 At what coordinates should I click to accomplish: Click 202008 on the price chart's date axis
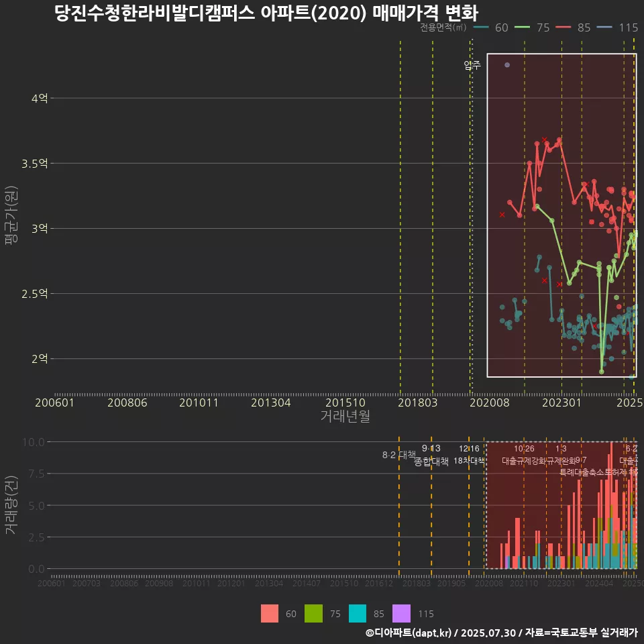pos(490,402)
